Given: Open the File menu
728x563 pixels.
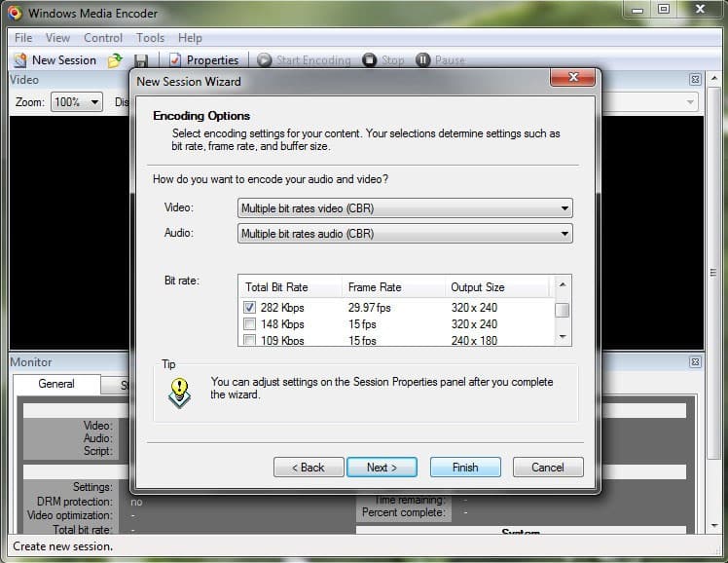Looking at the screenshot, I should (23, 38).
